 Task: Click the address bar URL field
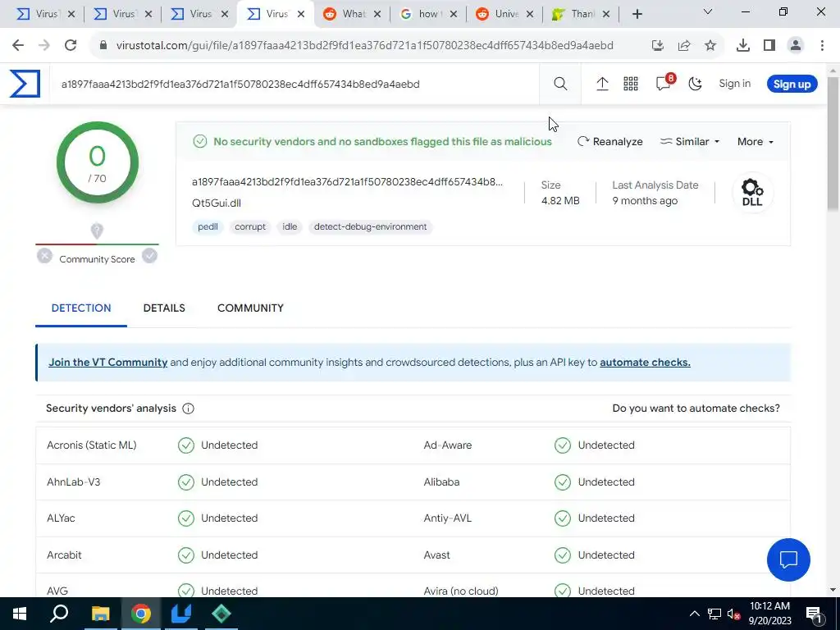coord(364,46)
